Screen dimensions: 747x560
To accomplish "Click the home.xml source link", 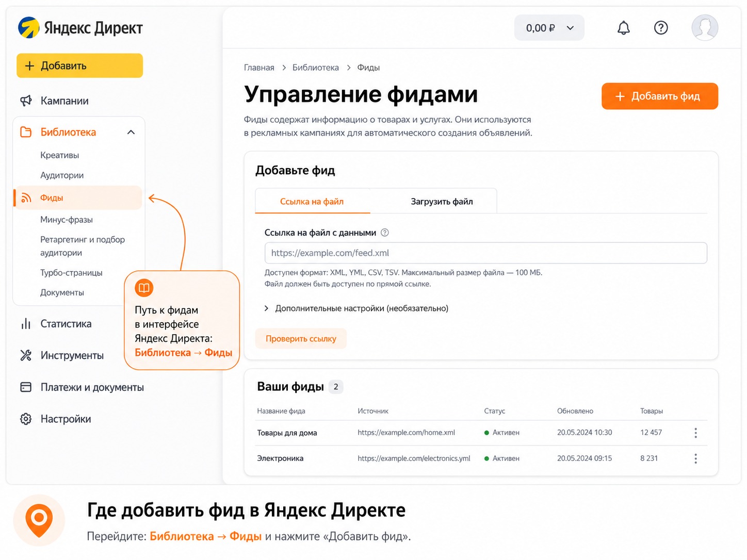I will coord(407,433).
